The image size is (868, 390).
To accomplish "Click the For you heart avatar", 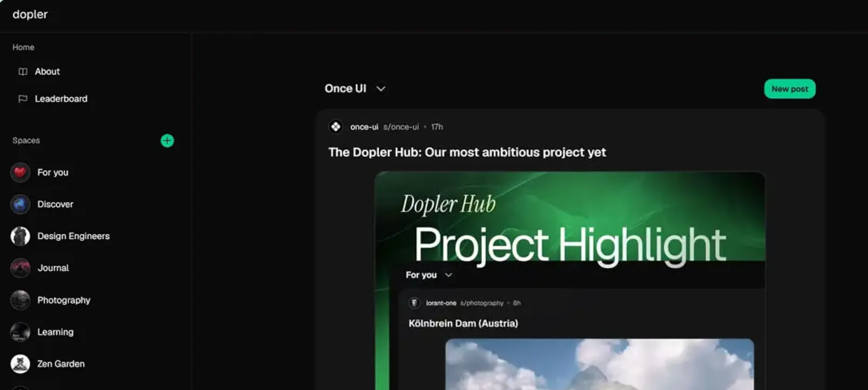I will (20, 172).
